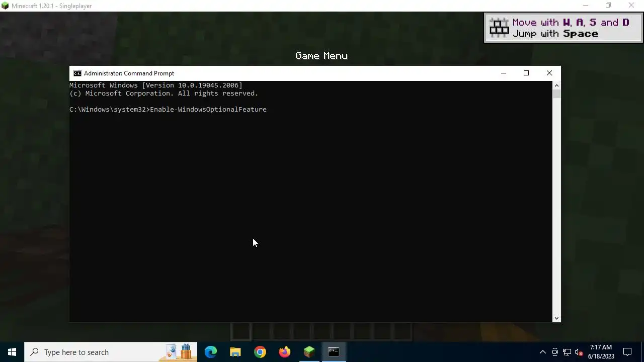Click the Microsoft Windows version line
The width and height of the screenshot is (644, 362).
pyautogui.click(x=156, y=85)
